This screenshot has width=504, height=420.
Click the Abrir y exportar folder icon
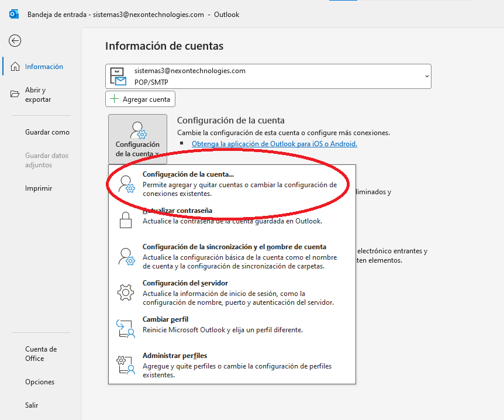(15, 94)
